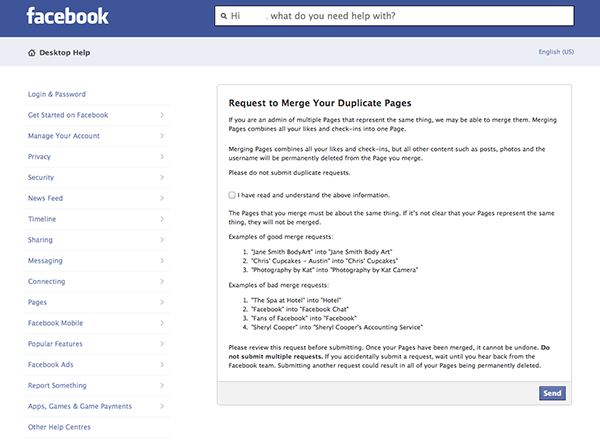The image size is (600, 443).
Task: Click the search magnifier icon
Action: click(224, 16)
